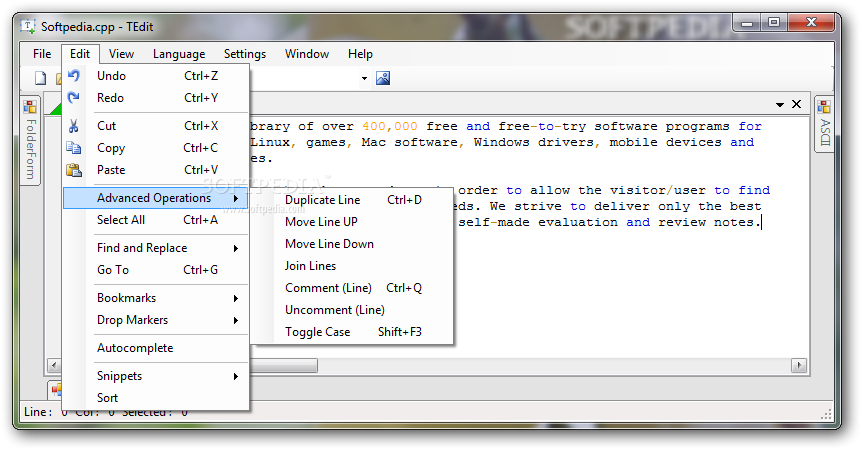Expand the Find and Replace submenu arrow
This screenshot has height=450, width=862.
click(236, 248)
